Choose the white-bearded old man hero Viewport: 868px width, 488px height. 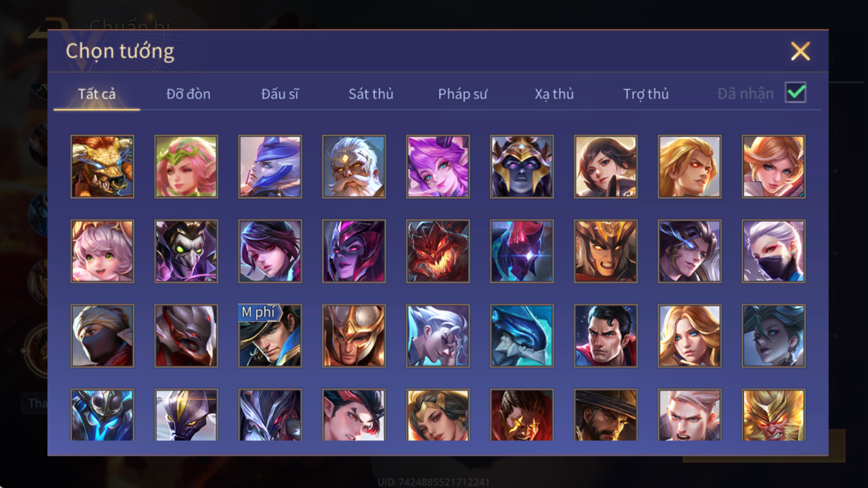click(x=354, y=166)
